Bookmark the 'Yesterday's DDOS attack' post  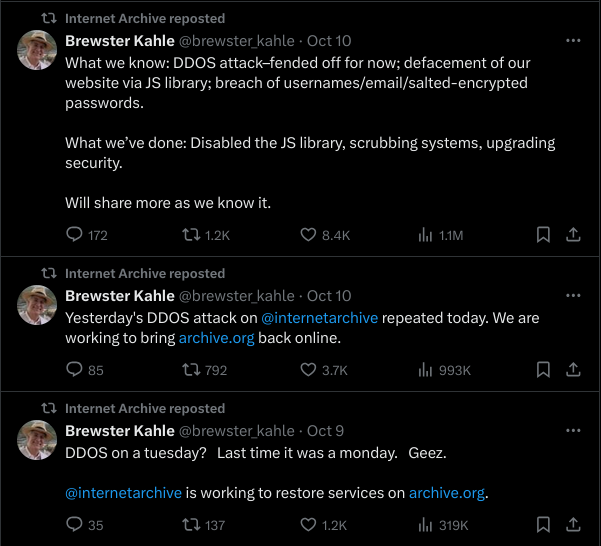(x=543, y=370)
